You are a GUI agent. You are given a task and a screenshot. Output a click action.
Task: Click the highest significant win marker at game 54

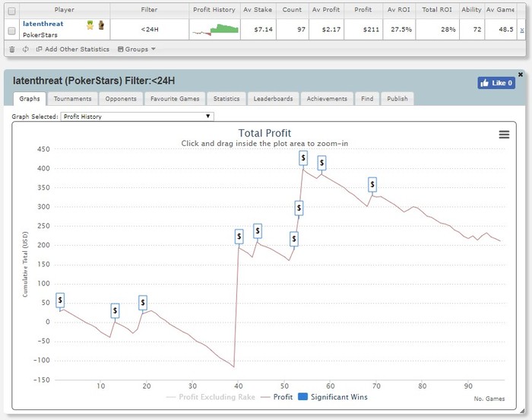303,158
